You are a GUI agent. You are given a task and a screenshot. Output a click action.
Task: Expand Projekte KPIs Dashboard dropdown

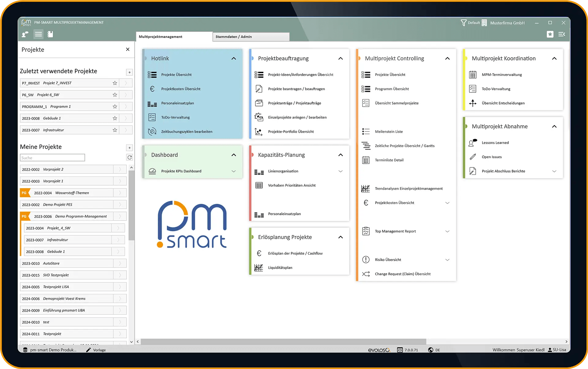pyautogui.click(x=234, y=171)
